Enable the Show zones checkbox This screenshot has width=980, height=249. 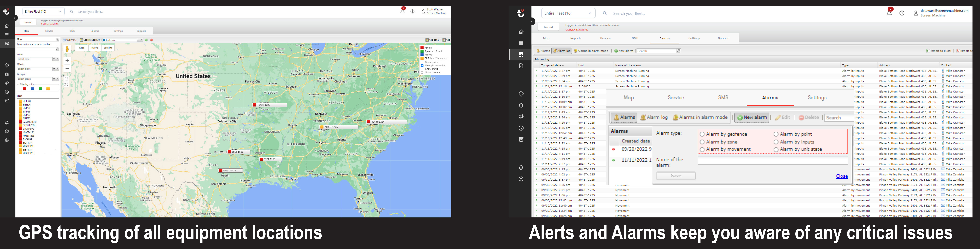(422, 62)
